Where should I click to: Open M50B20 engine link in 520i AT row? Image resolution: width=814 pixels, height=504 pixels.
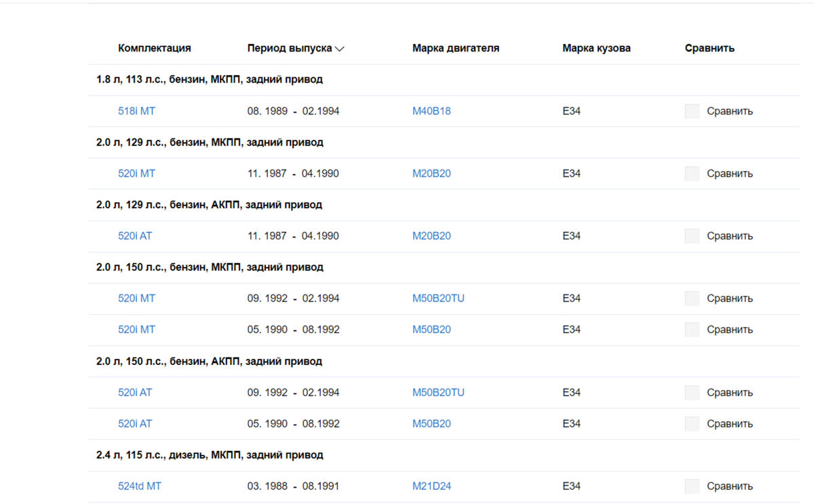(x=431, y=424)
